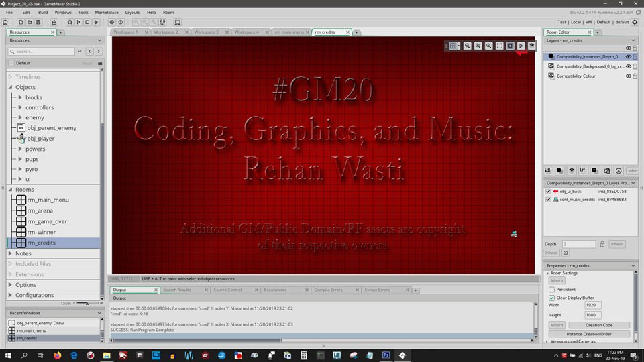644x362 pixels.
Task: Create new layer folder icon
Action: [x=606, y=170]
